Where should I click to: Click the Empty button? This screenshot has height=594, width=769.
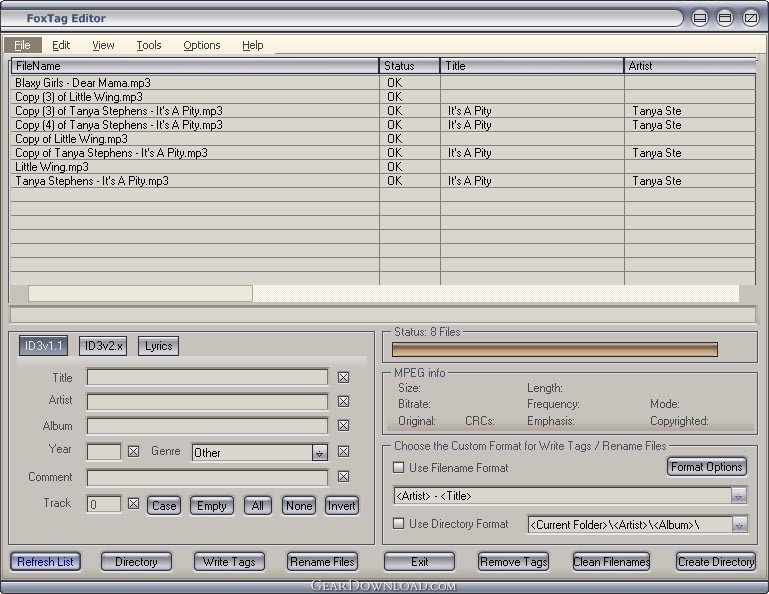pos(212,506)
